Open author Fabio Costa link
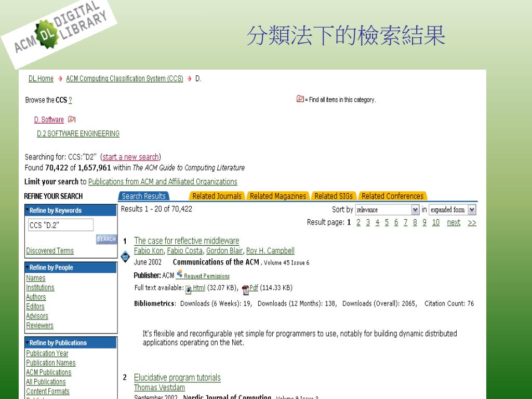Viewport: 532px width, 399px height. 184,250
